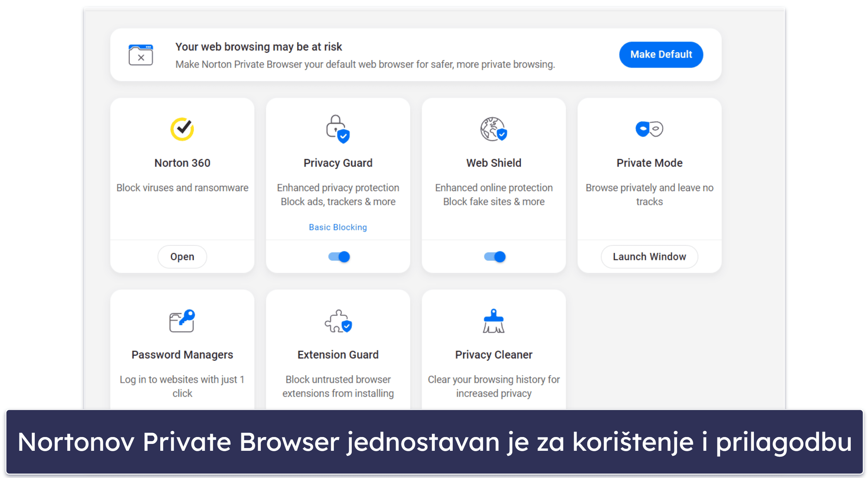Image resolution: width=868 pixels, height=478 pixels.
Task: Click the Privacy Guard padlock icon
Action: point(338,129)
